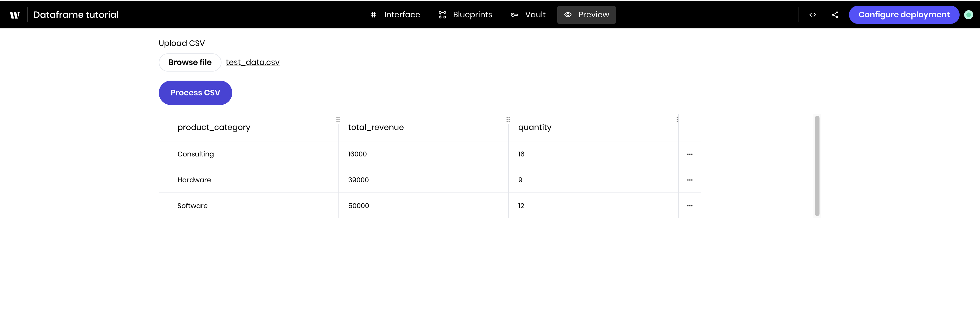
Task: Click the Upload CSV label
Action: pyautogui.click(x=181, y=43)
